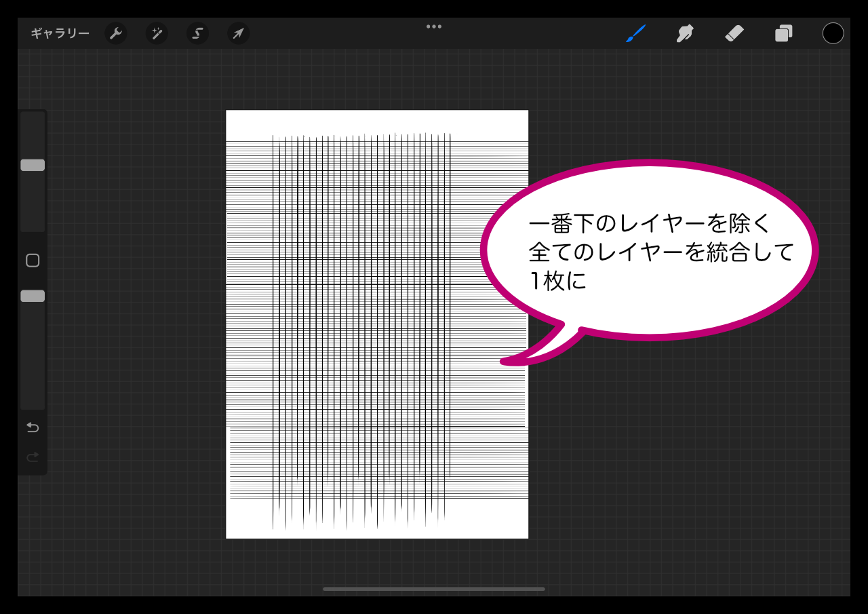Activate the Selection S-shaped tool
Viewport: 868px width, 614px height.
[x=197, y=33]
